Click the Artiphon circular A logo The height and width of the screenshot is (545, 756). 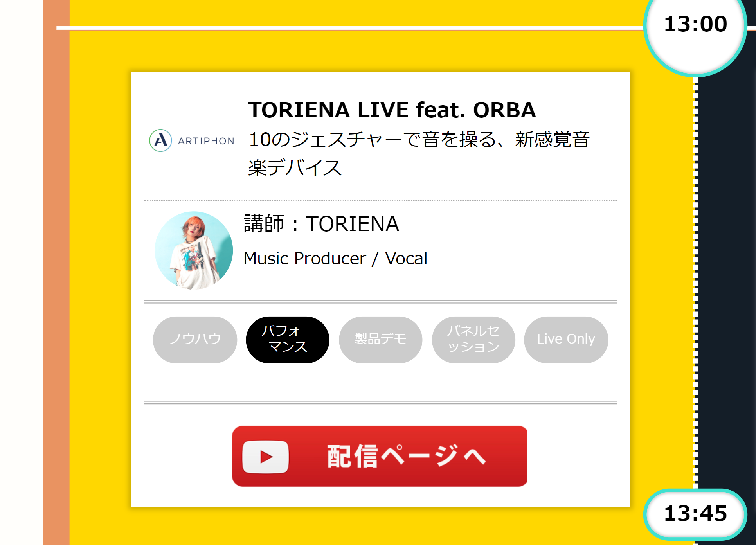(x=160, y=140)
